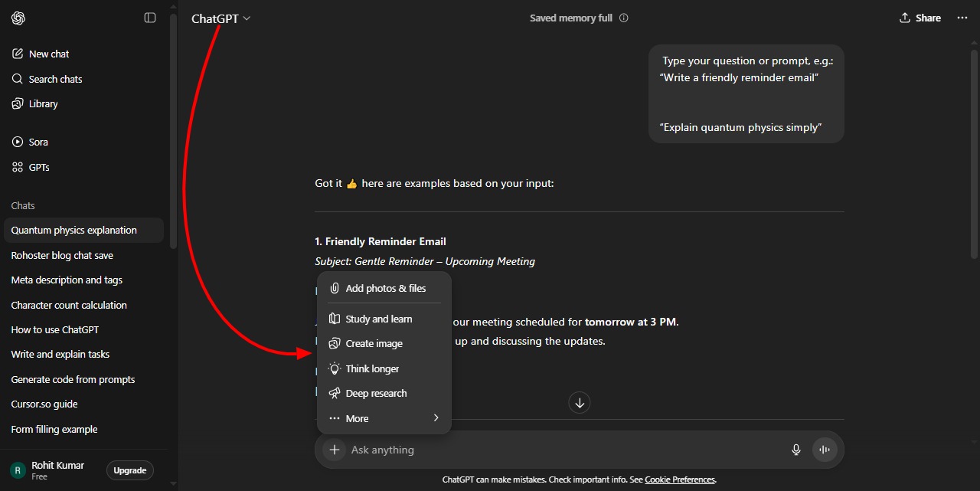Toggle the sidebar collapse control
980x491 pixels.
[x=150, y=18]
